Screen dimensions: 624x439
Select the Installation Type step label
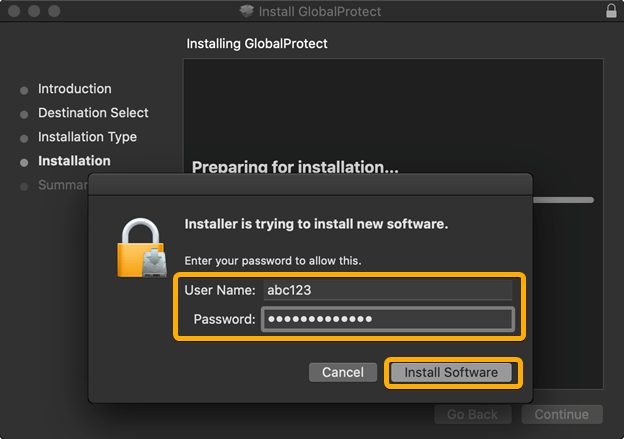coord(87,137)
